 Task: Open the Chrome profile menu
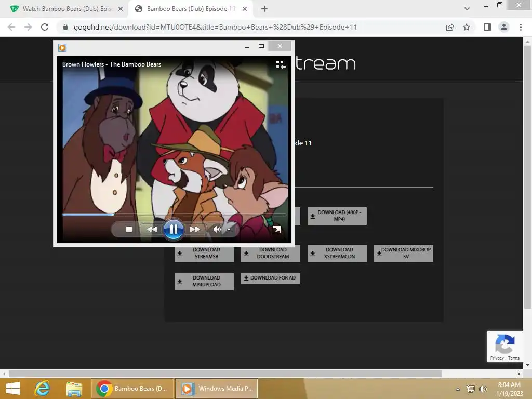point(504,27)
